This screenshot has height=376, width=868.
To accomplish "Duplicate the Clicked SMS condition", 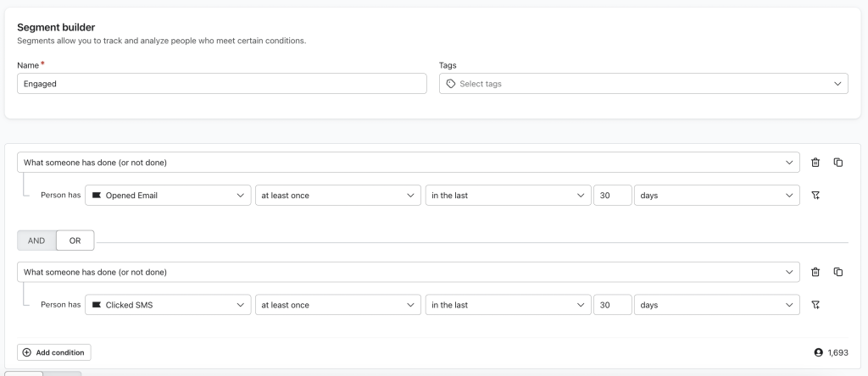I will click(838, 272).
